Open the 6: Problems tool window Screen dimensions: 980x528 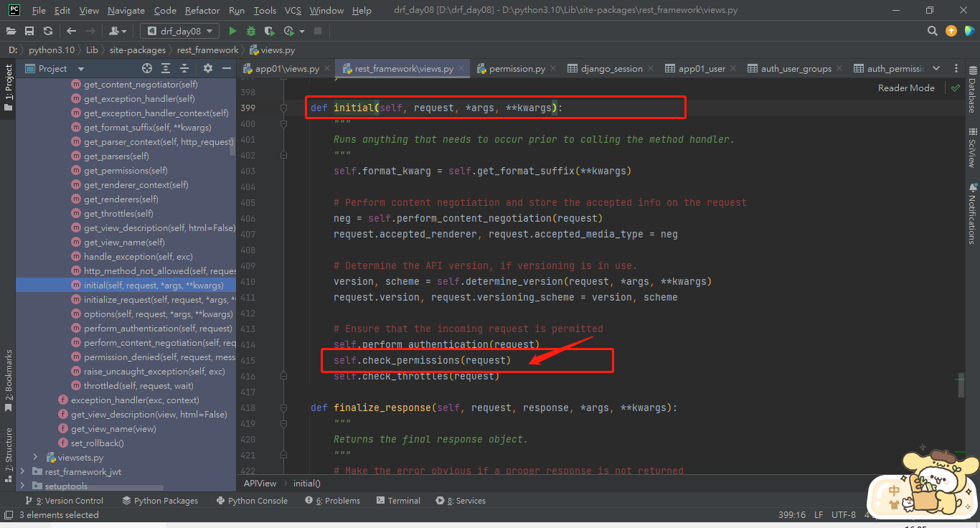(332, 500)
